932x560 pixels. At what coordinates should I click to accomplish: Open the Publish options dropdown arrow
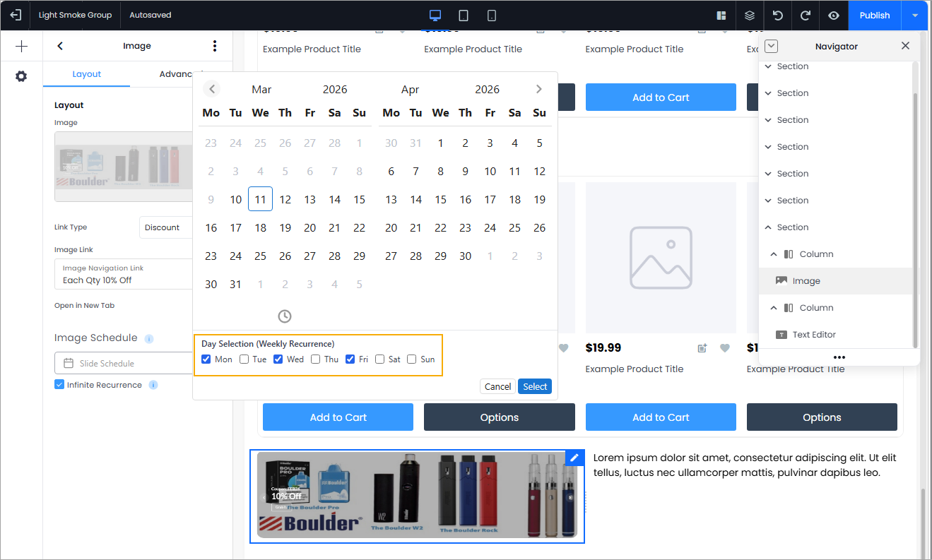pos(915,15)
